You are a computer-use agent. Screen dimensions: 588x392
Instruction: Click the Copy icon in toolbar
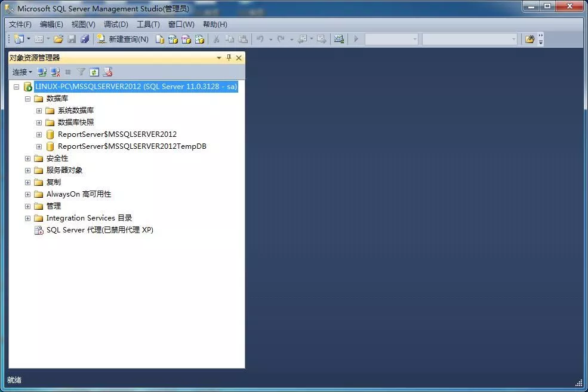coord(229,39)
